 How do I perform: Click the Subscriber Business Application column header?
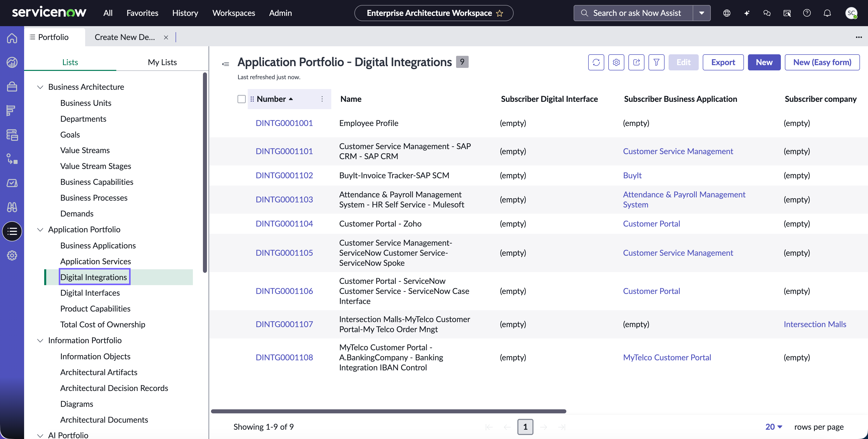(680, 99)
